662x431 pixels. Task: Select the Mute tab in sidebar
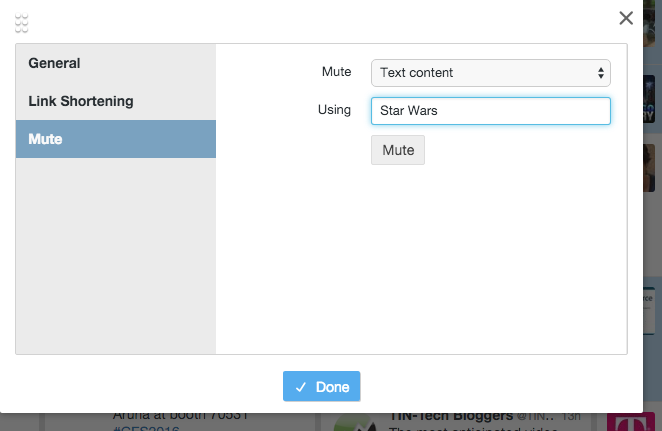point(116,139)
